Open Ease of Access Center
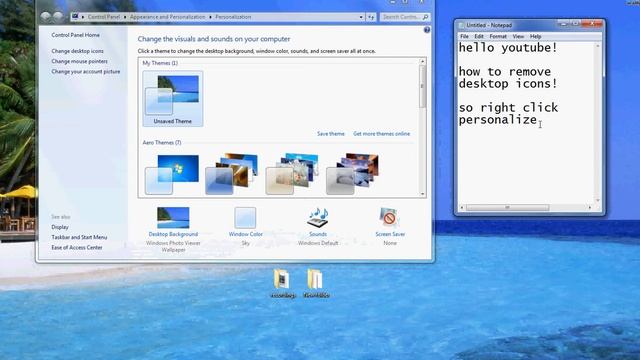Screen dimensions: 640x360 pos(77,247)
